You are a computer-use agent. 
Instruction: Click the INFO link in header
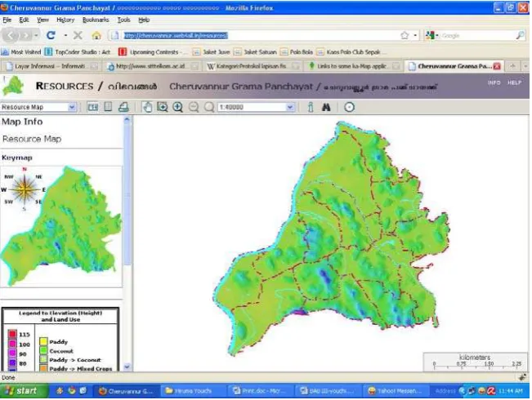pos(494,82)
